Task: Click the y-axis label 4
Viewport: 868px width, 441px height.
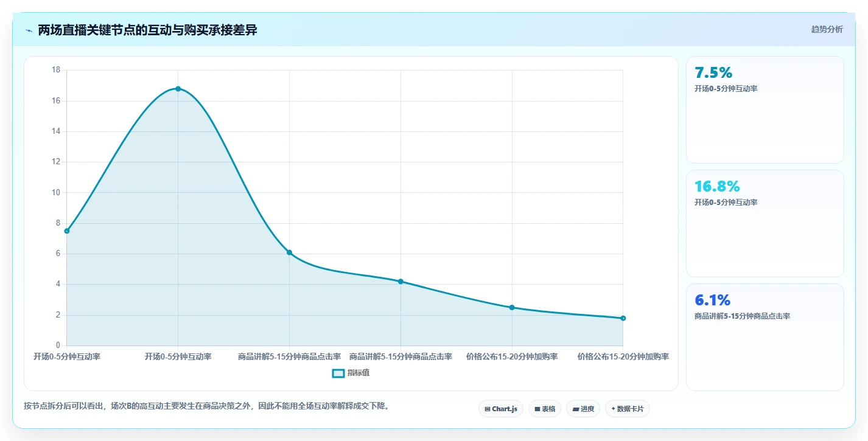Action: point(58,285)
